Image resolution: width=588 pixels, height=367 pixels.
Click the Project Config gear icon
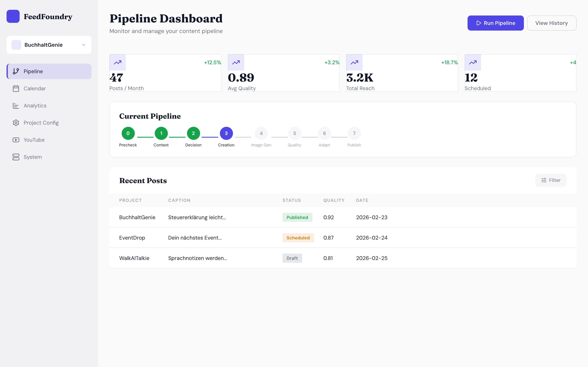point(16,123)
